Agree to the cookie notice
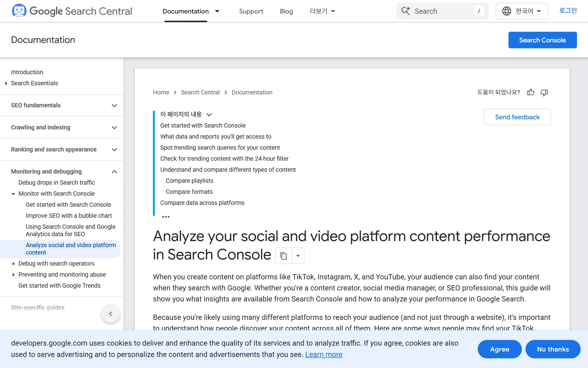The width and height of the screenshot is (588, 368). (x=499, y=349)
